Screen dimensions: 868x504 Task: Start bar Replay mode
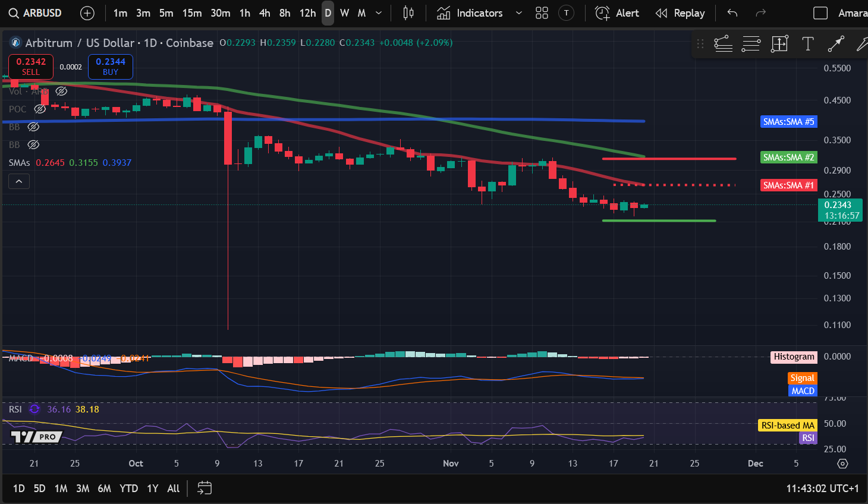[680, 13]
